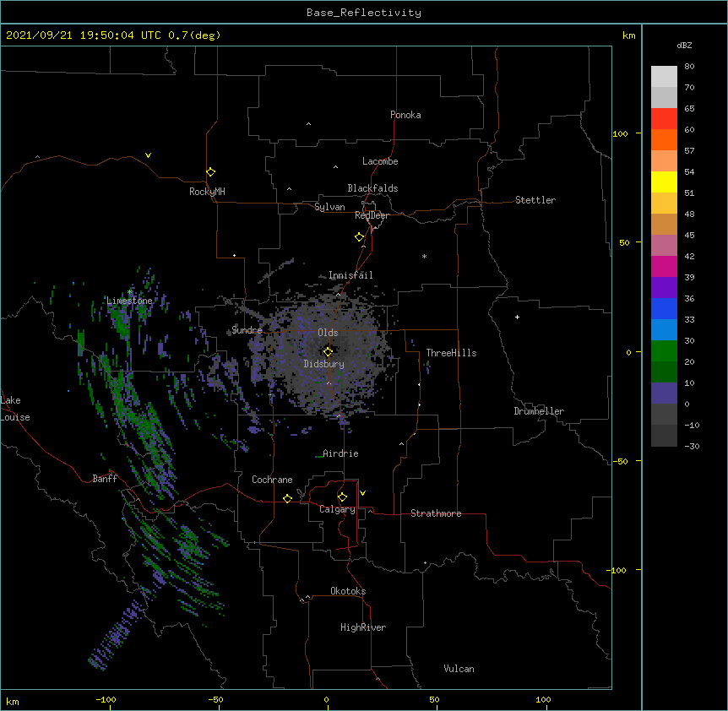Pick the bright green 20–30 dBZ swatch
Image resolution: width=728 pixels, height=711 pixels.
664,351
